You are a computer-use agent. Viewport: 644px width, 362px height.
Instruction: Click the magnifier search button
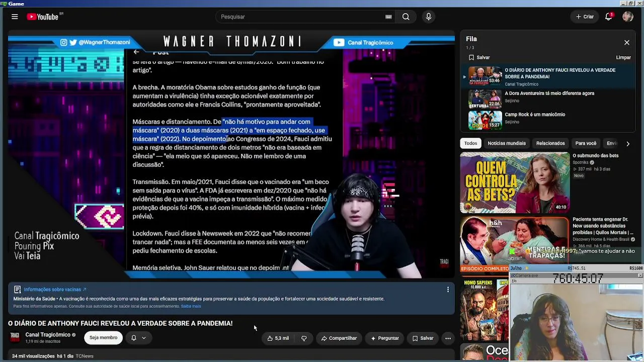click(406, 17)
